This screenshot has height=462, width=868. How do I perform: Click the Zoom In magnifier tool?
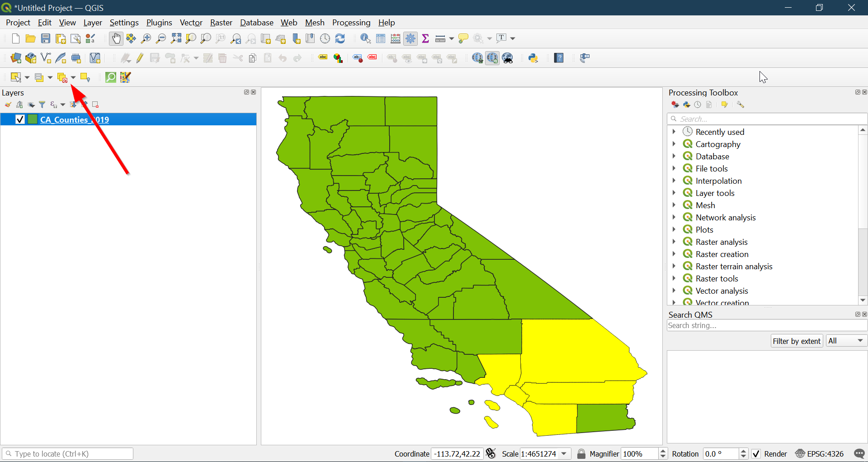(146, 39)
